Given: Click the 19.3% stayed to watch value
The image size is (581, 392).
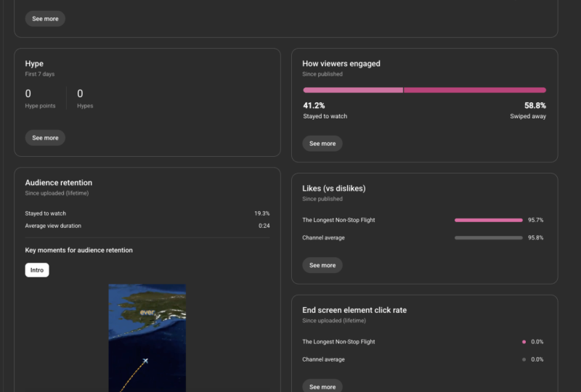Looking at the screenshot, I should pyautogui.click(x=262, y=213).
